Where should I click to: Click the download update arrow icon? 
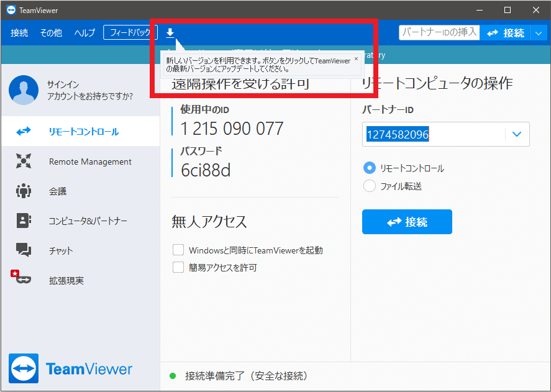point(170,33)
